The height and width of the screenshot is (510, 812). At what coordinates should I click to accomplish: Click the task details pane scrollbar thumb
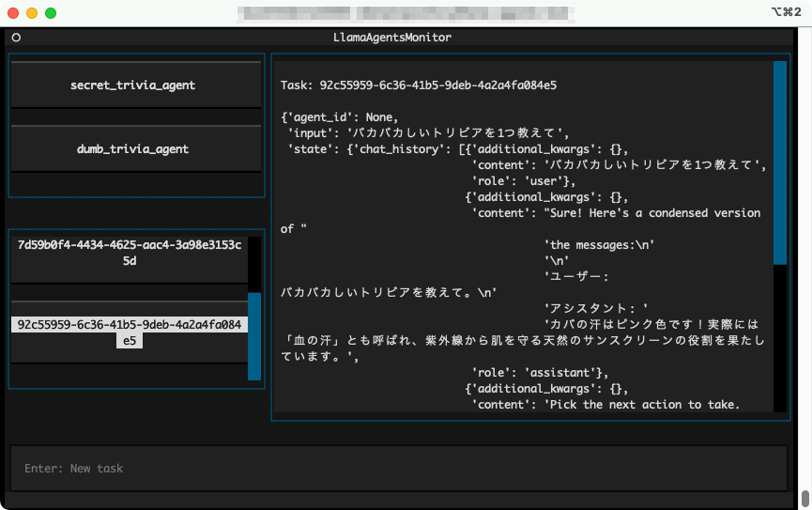[780, 162]
